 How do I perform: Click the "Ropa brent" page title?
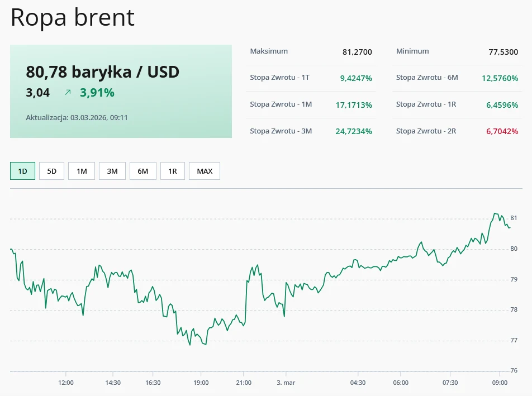click(x=72, y=17)
